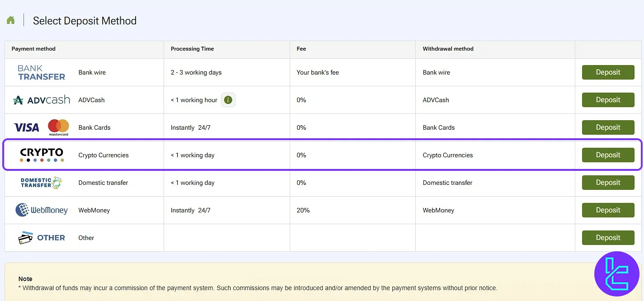Image resolution: width=644 pixels, height=301 pixels.
Task: Select 'Bank wire' payment method name
Action: tap(92, 72)
